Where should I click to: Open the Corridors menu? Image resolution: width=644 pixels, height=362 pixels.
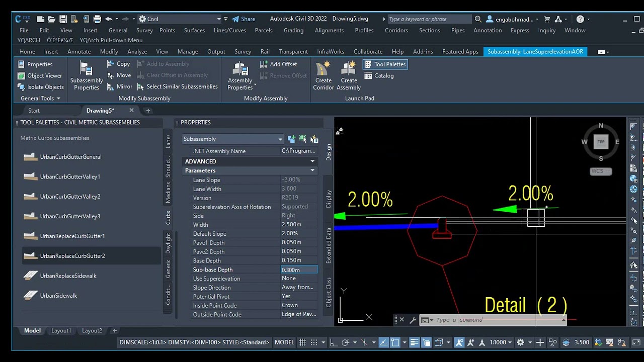396,30
